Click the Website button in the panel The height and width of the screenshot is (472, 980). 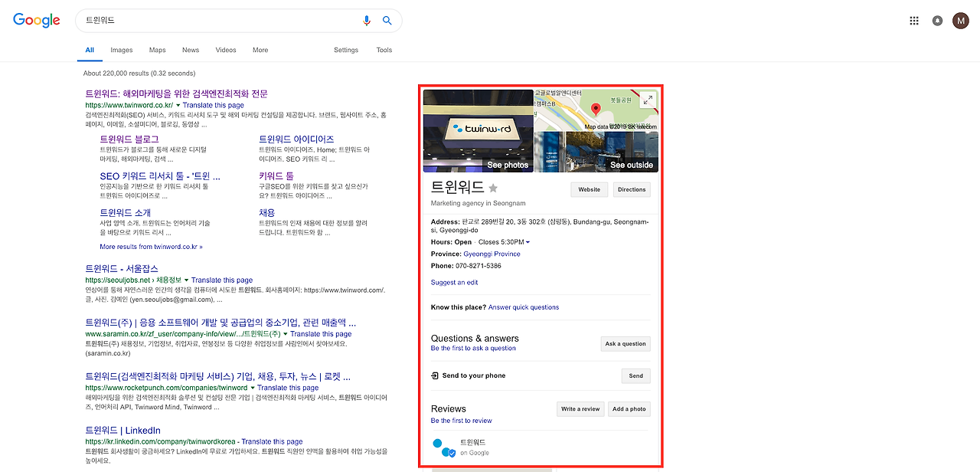pos(589,189)
